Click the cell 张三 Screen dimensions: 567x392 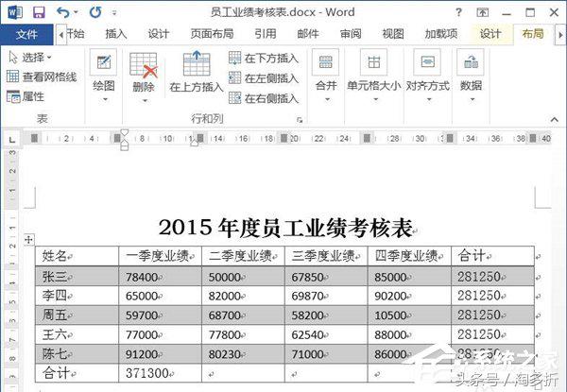[x=77, y=277]
